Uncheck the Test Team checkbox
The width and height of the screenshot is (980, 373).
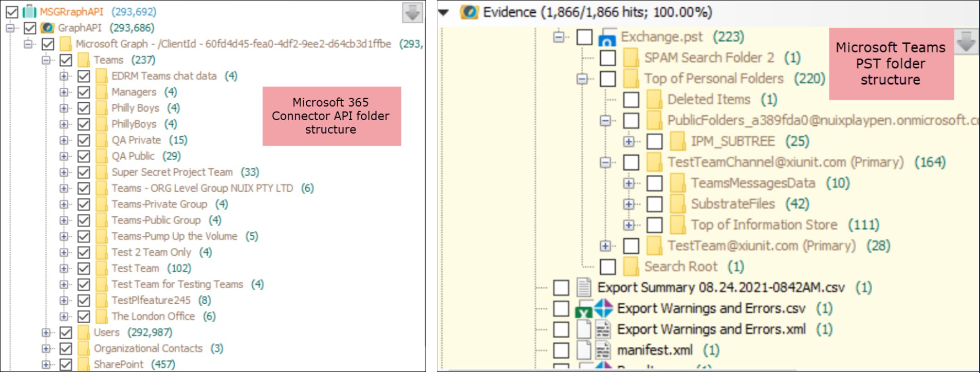pos(84,268)
